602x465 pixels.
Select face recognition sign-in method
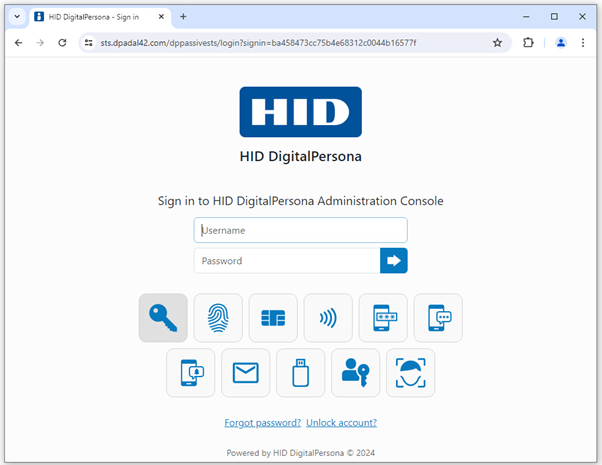click(410, 373)
